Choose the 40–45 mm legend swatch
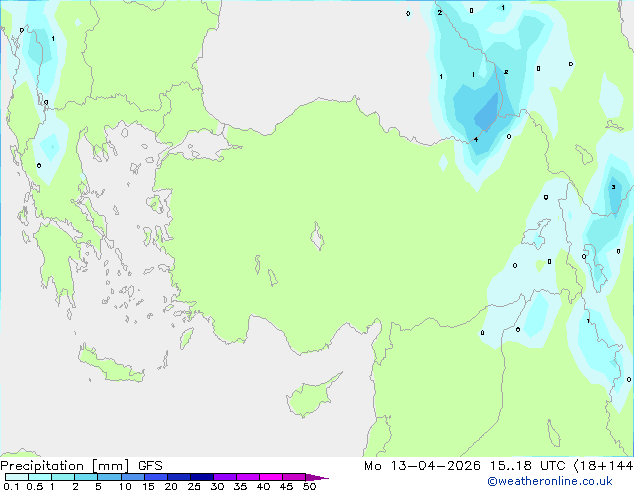Screen dimensions: 634x490 271,477
